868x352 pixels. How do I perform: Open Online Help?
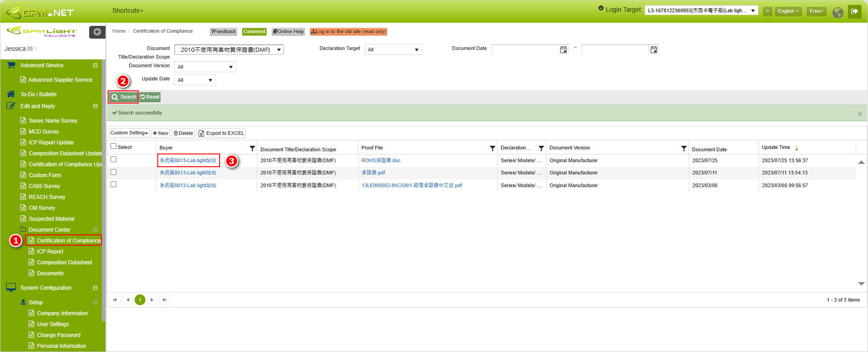288,32
